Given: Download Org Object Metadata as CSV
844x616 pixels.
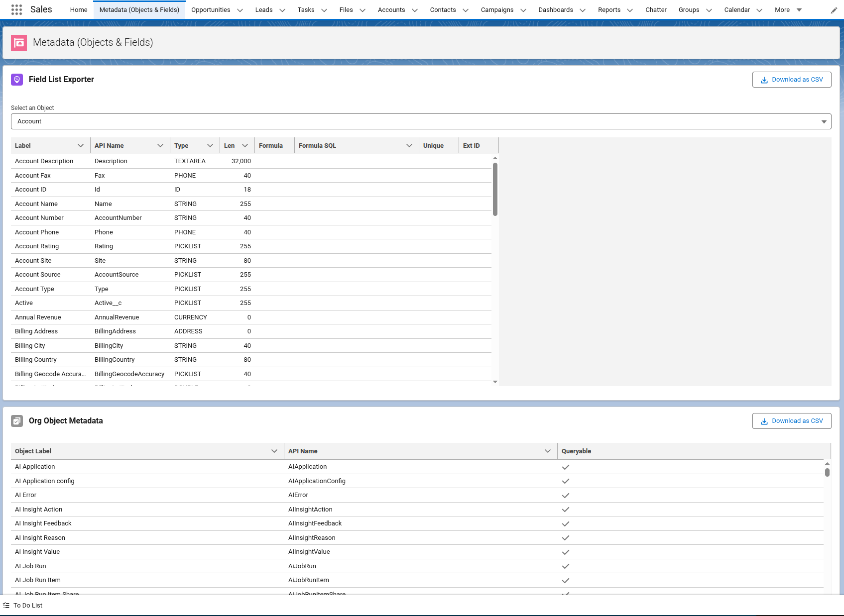Looking at the screenshot, I should click(x=791, y=421).
